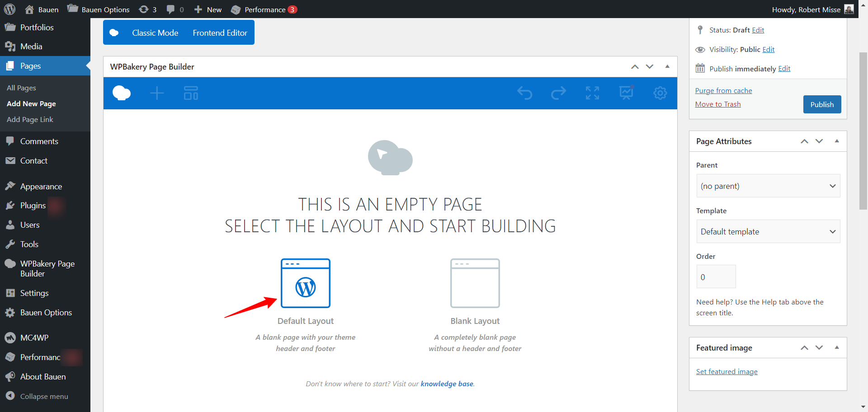Open Performance in the admin bar
Viewport: 868px width, 412px height.
click(264, 9)
